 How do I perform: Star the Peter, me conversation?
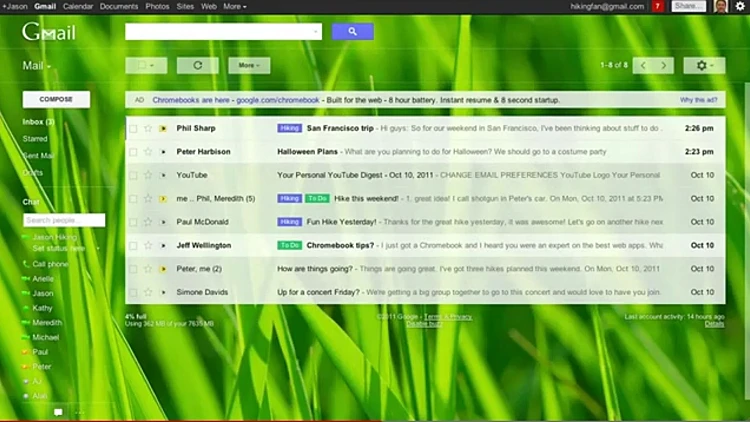[148, 269]
